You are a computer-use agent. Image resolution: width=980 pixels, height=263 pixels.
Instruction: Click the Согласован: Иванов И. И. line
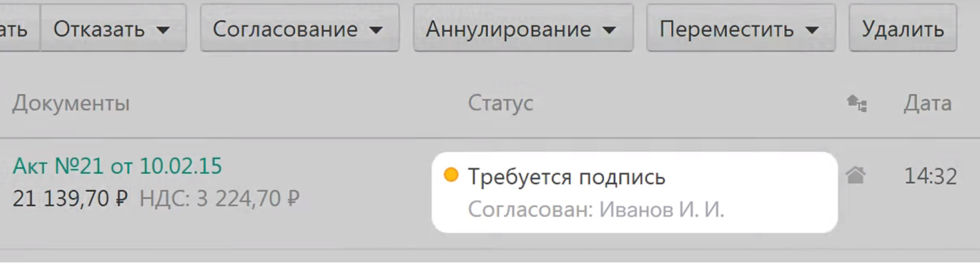[x=596, y=210]
